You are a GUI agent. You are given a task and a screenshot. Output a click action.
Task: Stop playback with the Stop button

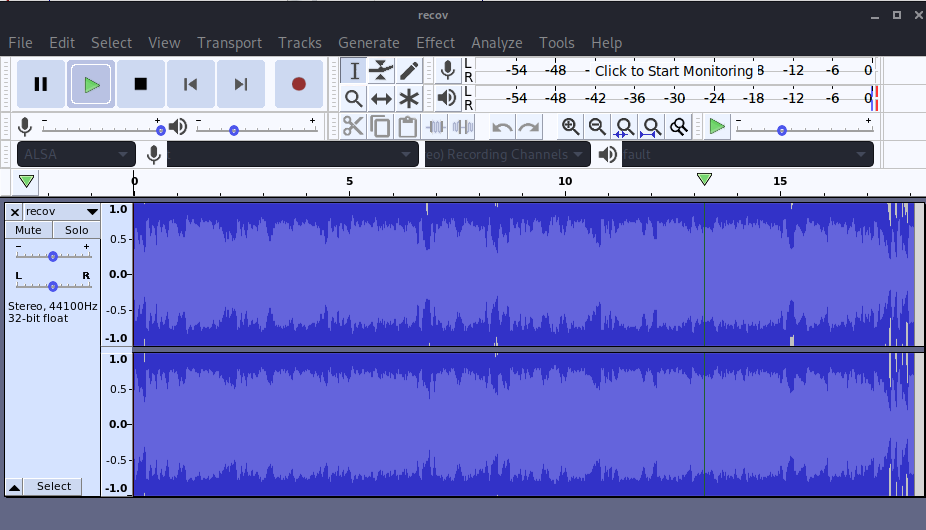click(141, 84)
